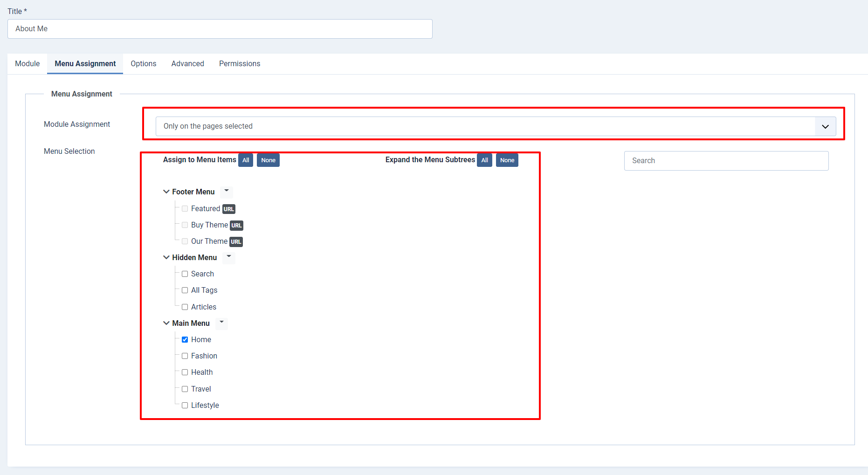Open the caret dropdown beside Footer Menu

point(227,191)
